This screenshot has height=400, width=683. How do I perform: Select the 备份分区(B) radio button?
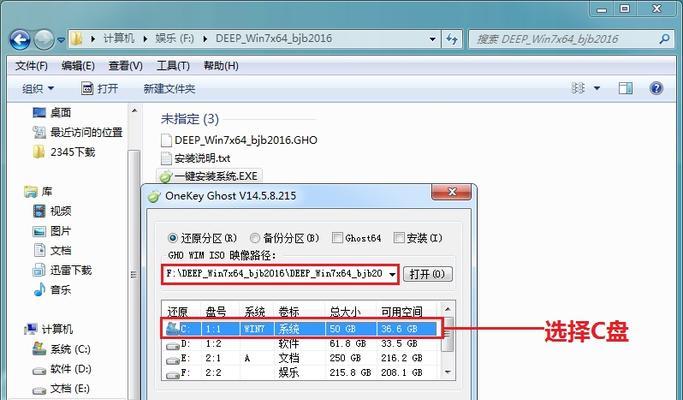coord(255,238)
